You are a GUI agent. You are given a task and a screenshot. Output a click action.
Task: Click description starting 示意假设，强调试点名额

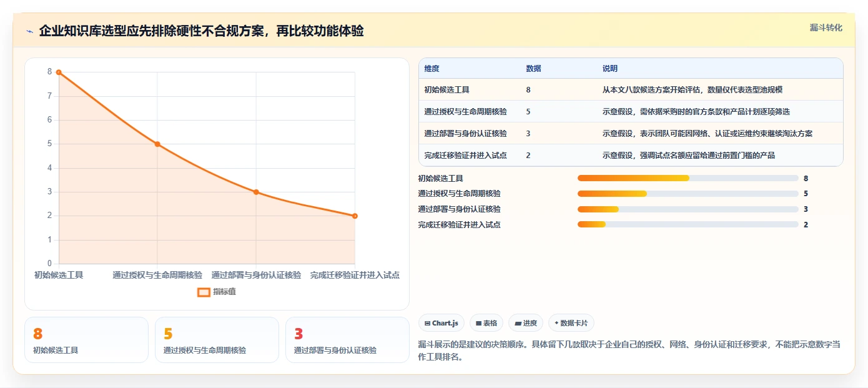[689, 156]
